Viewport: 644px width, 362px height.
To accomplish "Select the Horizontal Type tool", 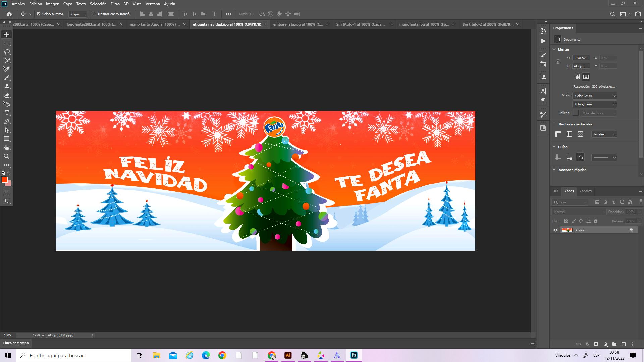I will pos(7,113).
